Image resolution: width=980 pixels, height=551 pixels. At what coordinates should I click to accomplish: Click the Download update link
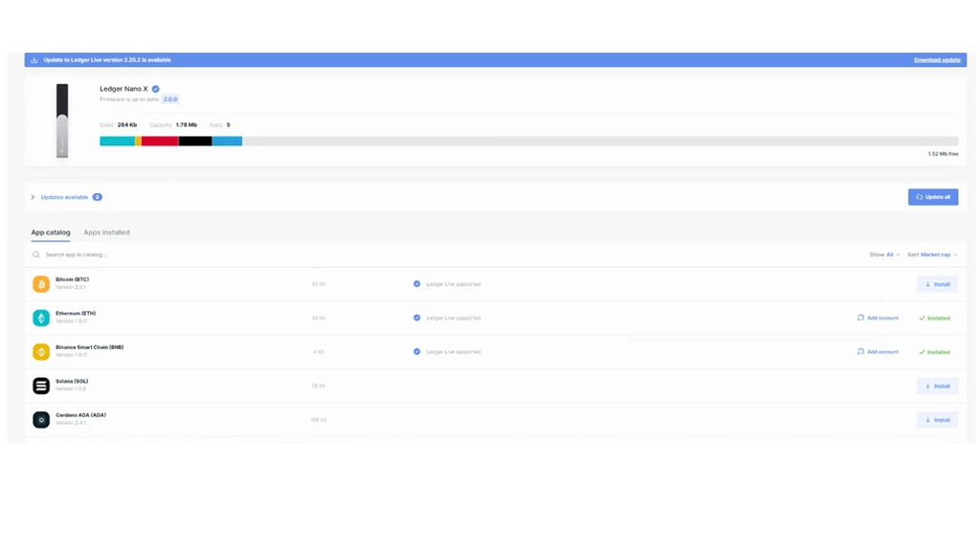(x=937, y=60)
